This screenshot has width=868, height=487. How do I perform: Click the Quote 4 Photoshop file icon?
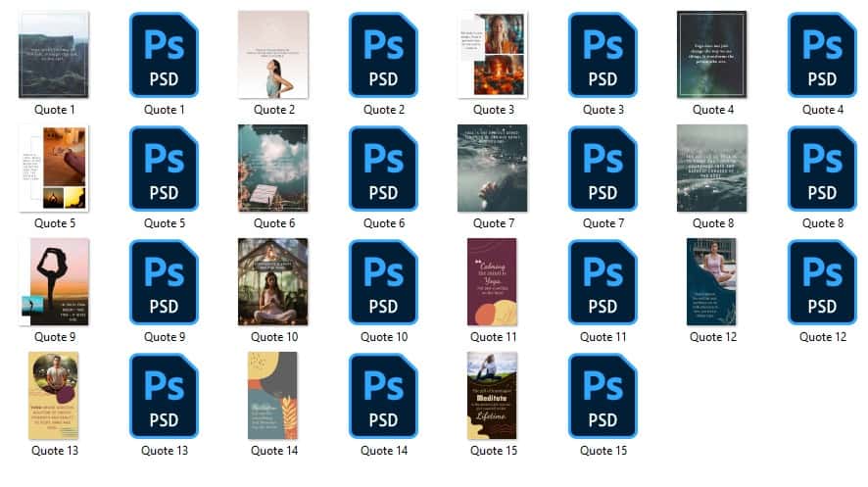822,55
